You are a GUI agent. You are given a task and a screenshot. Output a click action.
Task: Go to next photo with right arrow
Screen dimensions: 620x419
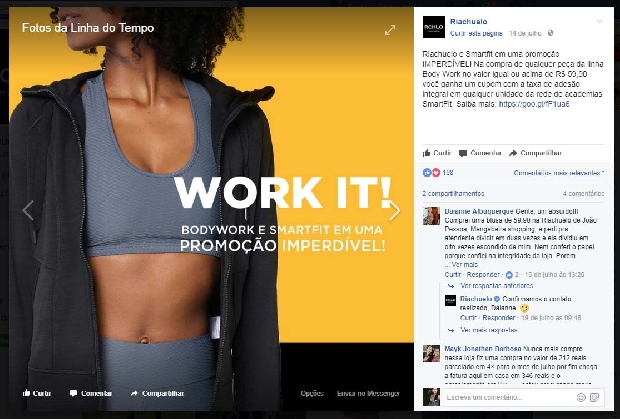click(394, 210)
